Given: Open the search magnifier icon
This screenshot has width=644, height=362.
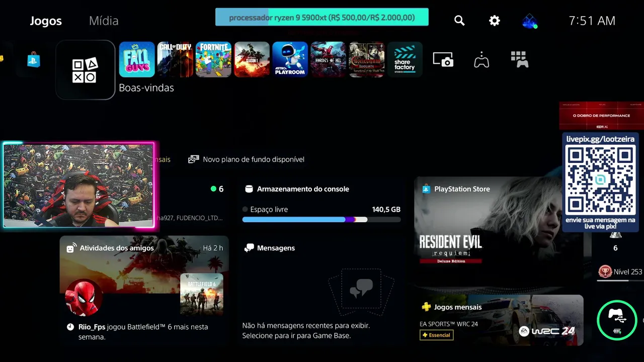Looking at the screenshot, I should (459, 21).
